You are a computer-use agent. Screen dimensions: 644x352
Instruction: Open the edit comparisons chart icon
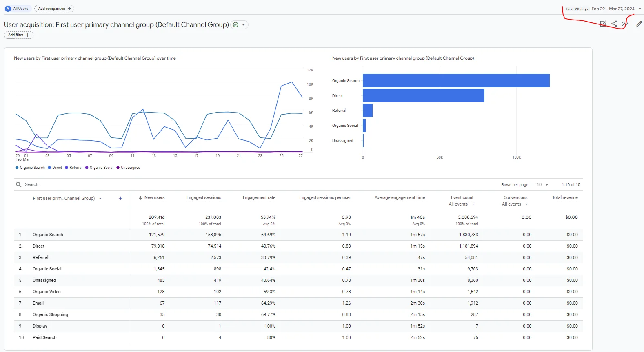[603, 24]
